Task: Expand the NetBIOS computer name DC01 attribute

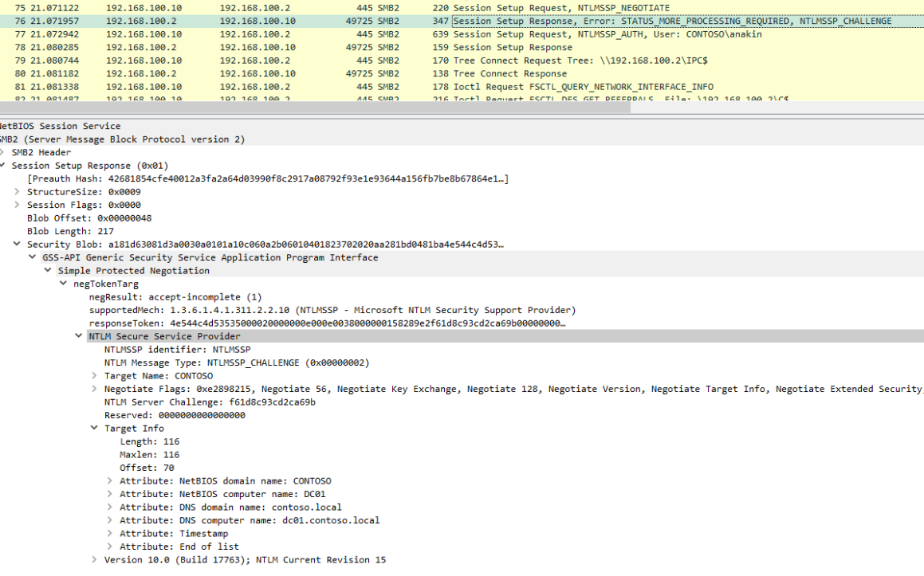Action: pos(110,494)
